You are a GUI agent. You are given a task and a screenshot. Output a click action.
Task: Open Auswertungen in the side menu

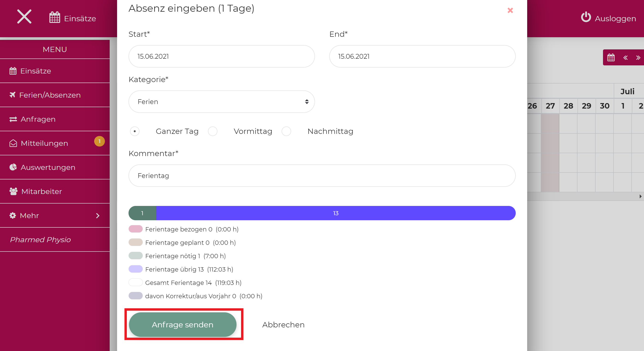click(x=48, y=167)
